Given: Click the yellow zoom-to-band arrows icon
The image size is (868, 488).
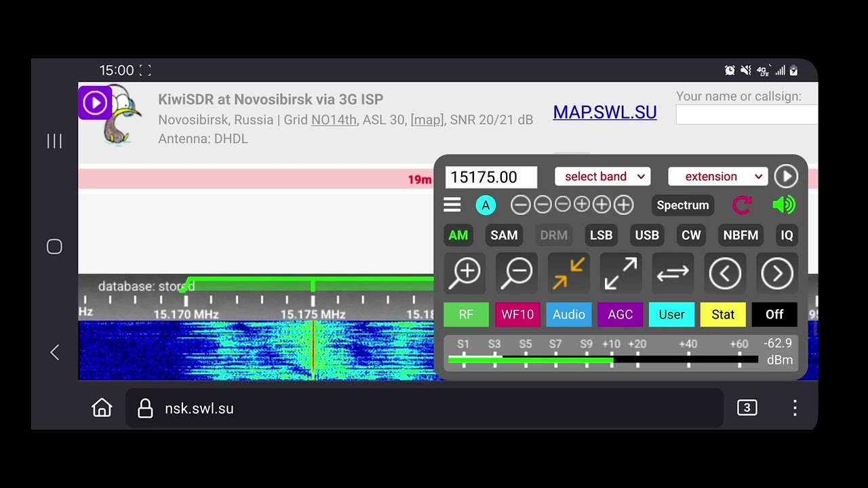Looking at the screenshot, I should [569, 273].
